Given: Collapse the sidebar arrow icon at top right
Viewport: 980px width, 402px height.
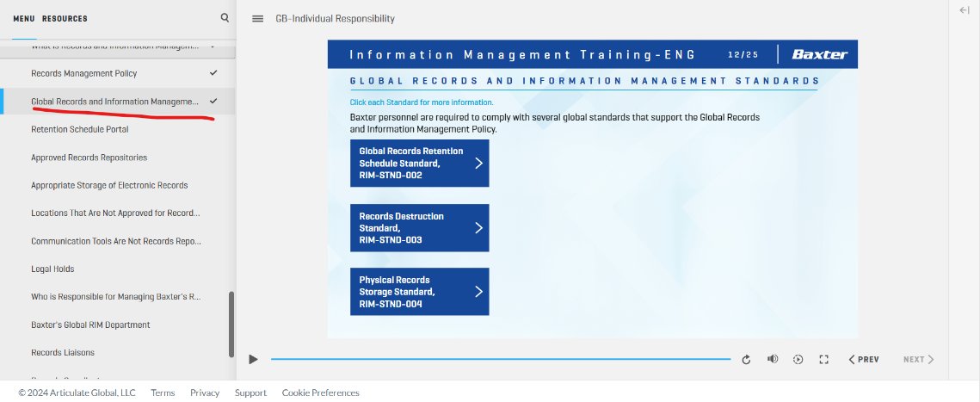Looking at the screenshot, I should 964,10.
